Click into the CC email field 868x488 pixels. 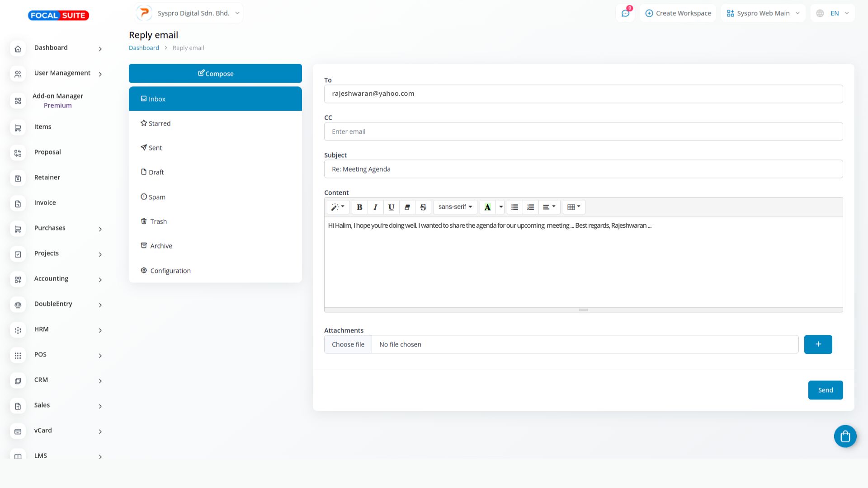(x=583, y=131)
